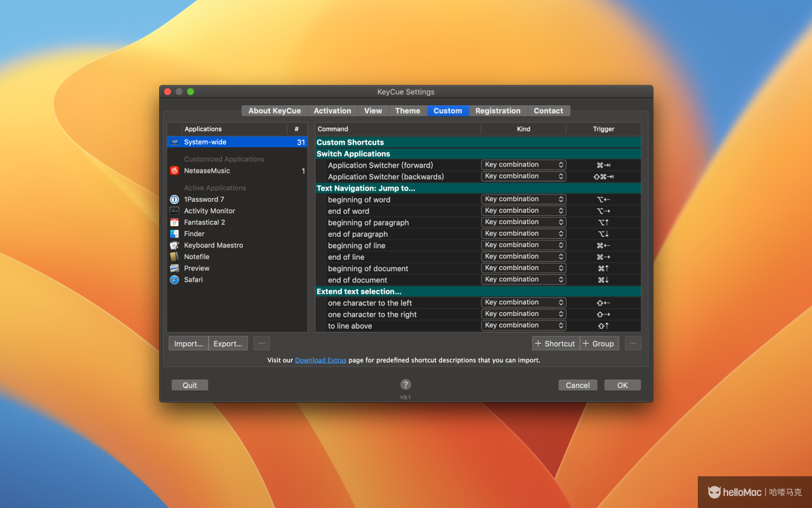Confirm settings with the OK button

point(622,385)
